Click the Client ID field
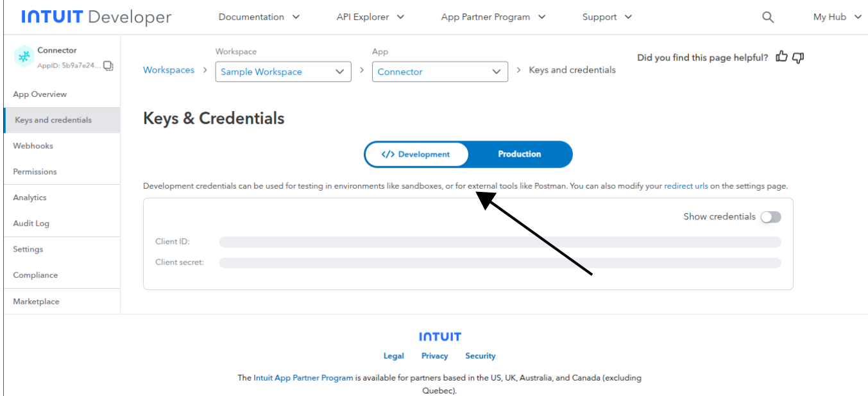The width and height of the screenshot is (868, 396). (x=500, y=242)
